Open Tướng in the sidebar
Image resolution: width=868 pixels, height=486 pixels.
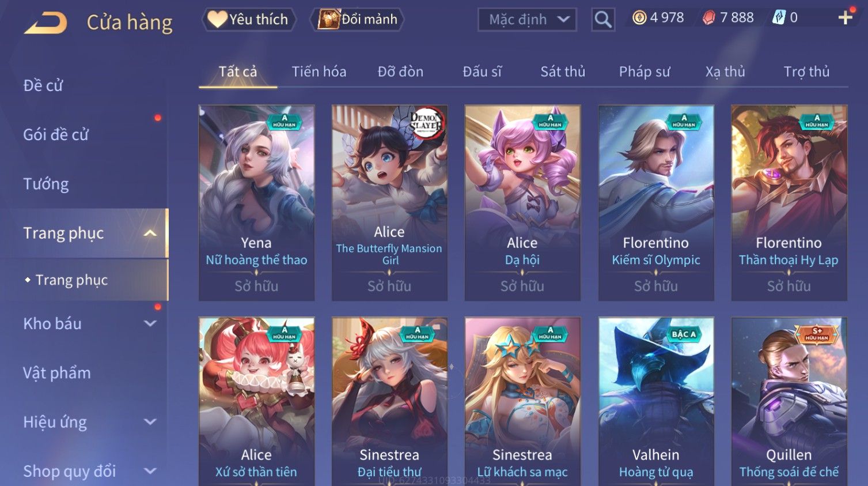pyautogui.click(x=46, y=184)
